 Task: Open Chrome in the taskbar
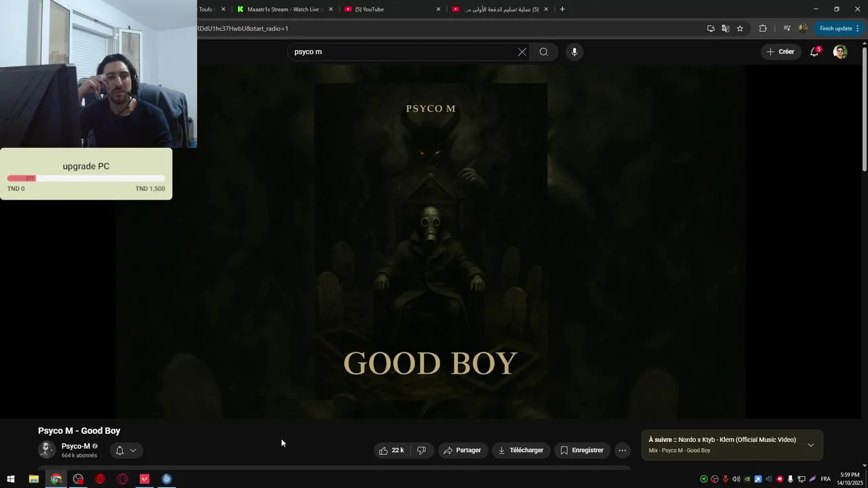click(x=56, y=479)
